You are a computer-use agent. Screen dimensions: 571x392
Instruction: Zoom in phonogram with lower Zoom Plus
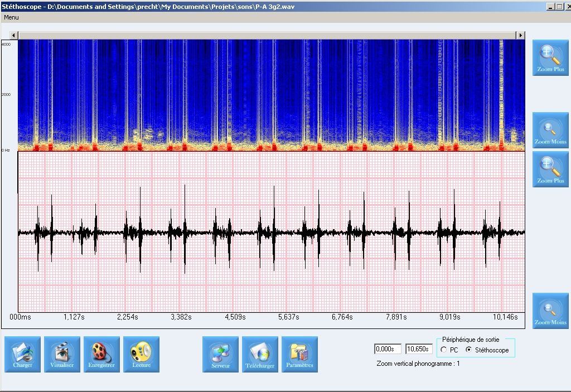coord(550,169)
